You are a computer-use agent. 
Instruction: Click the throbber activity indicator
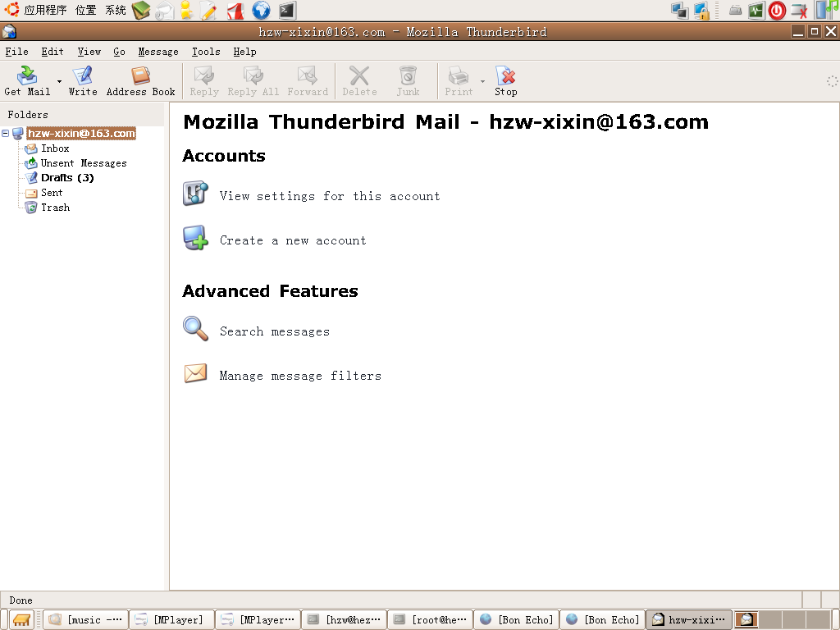click(x=832, y=81)
